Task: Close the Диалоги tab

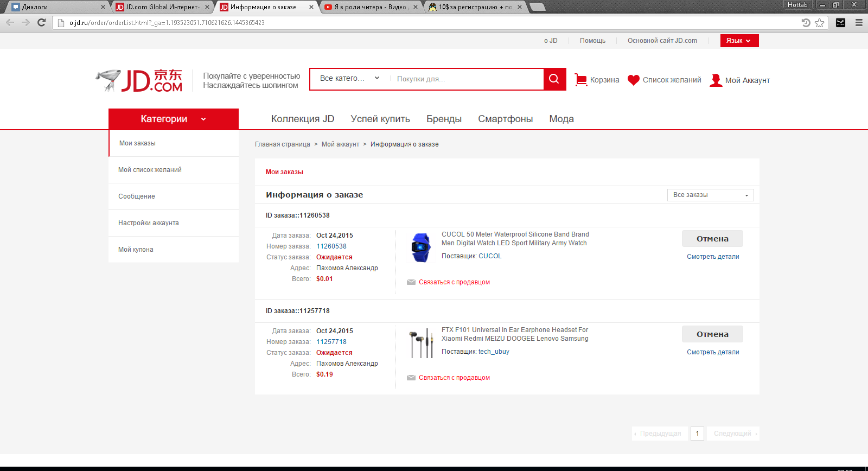Action: click(103, 7)
